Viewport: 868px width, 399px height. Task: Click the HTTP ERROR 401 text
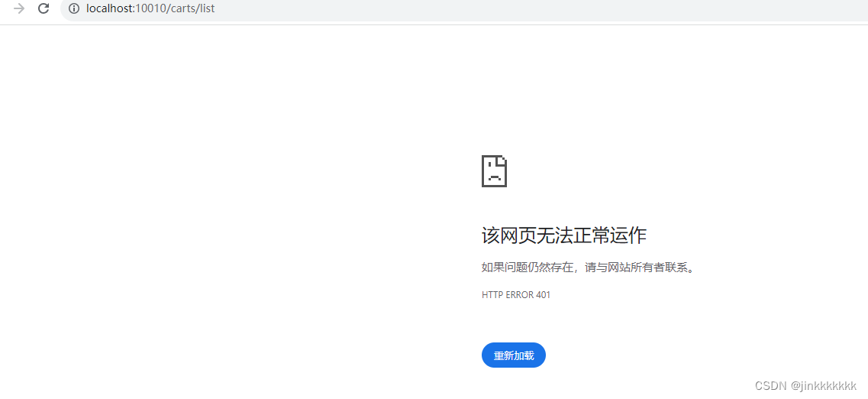coord(516,295)
